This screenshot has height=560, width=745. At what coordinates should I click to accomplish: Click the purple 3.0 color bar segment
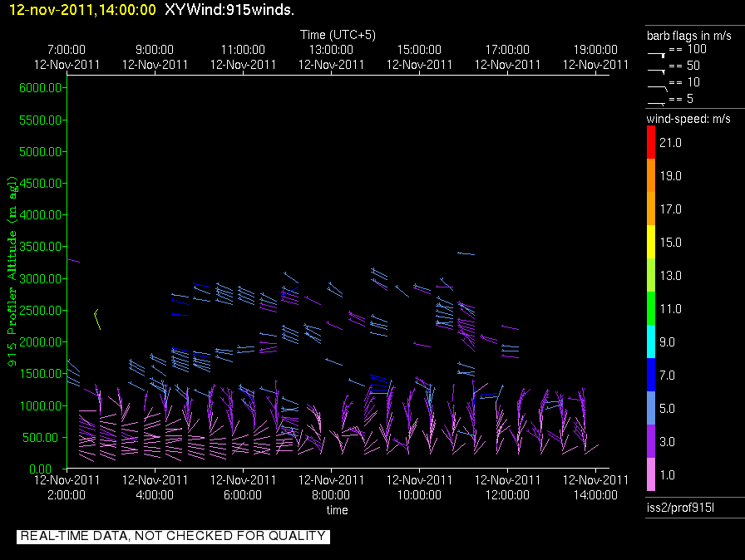(x=651, y=441)
